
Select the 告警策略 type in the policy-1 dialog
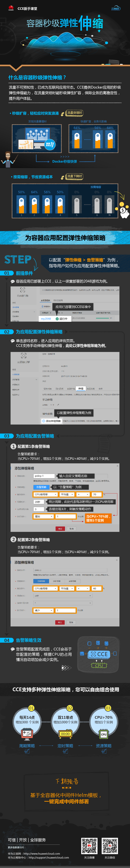(41, 487)
